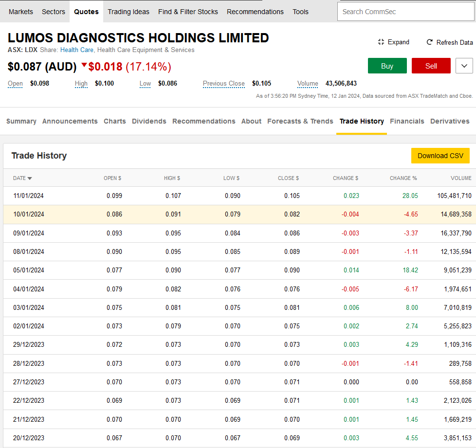This screenshot has height=448, width=476.
Task: Click the DATE column sort arrow
Action: (30, 179)
